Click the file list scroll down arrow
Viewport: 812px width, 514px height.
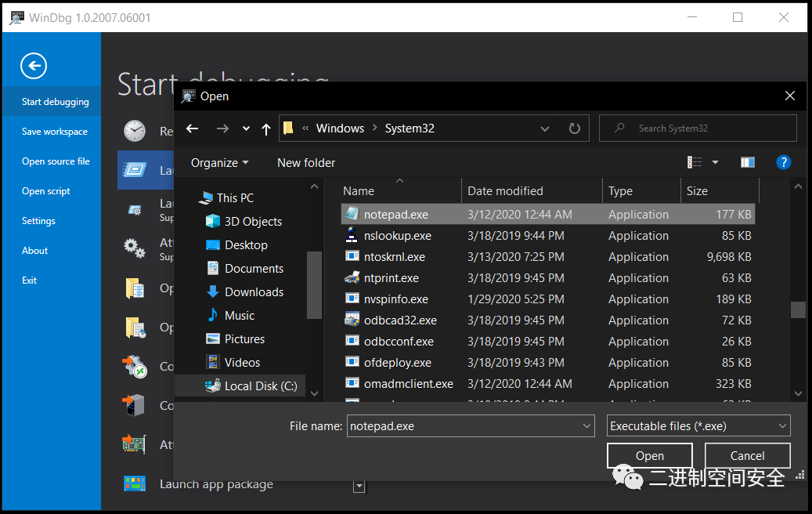coord(798,394)
